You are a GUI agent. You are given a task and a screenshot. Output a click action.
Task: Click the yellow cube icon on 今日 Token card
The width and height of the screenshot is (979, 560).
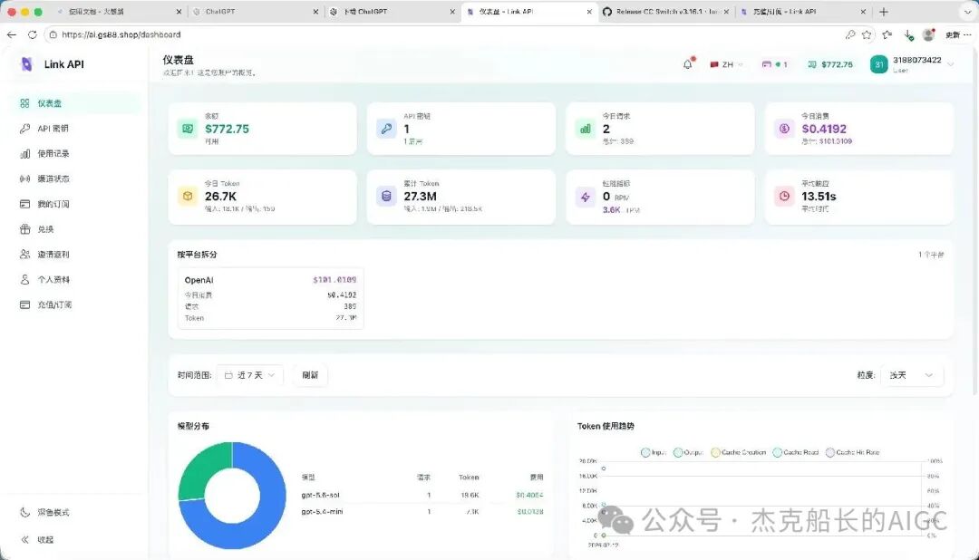point(188,196)
